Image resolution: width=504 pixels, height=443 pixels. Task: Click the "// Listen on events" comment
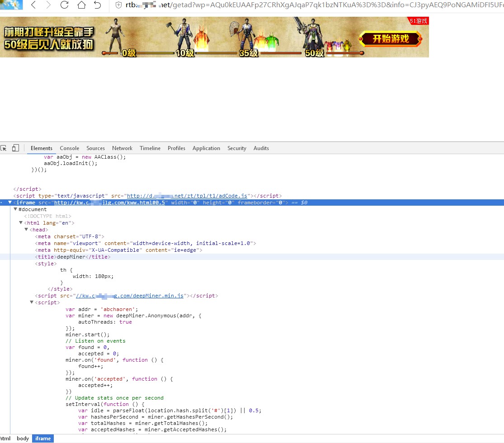(x=95, y=341)
